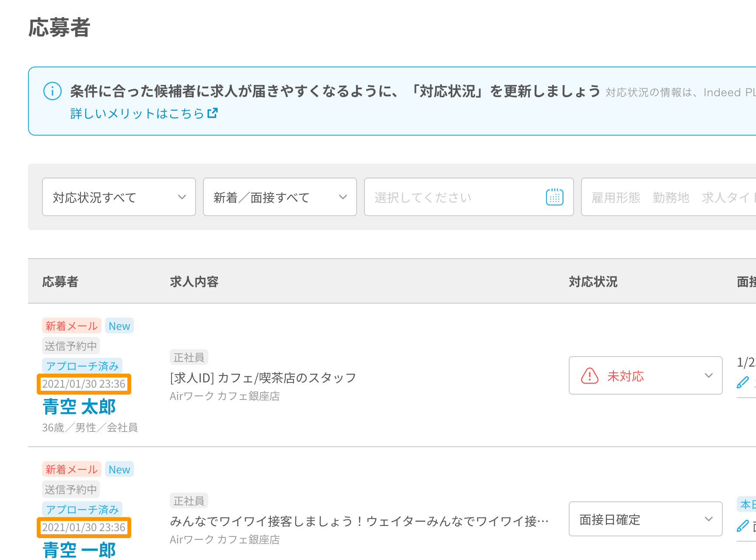Click the New badge above 青空 一郎
Viewport: 756px width, 560px height.
point(119,469)
